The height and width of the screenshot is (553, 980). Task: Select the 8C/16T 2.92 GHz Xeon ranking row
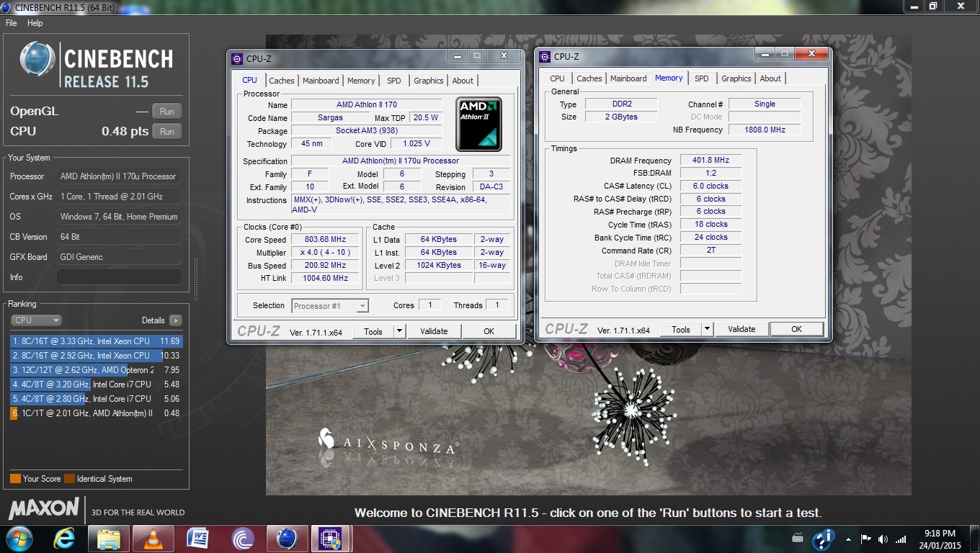96,356
